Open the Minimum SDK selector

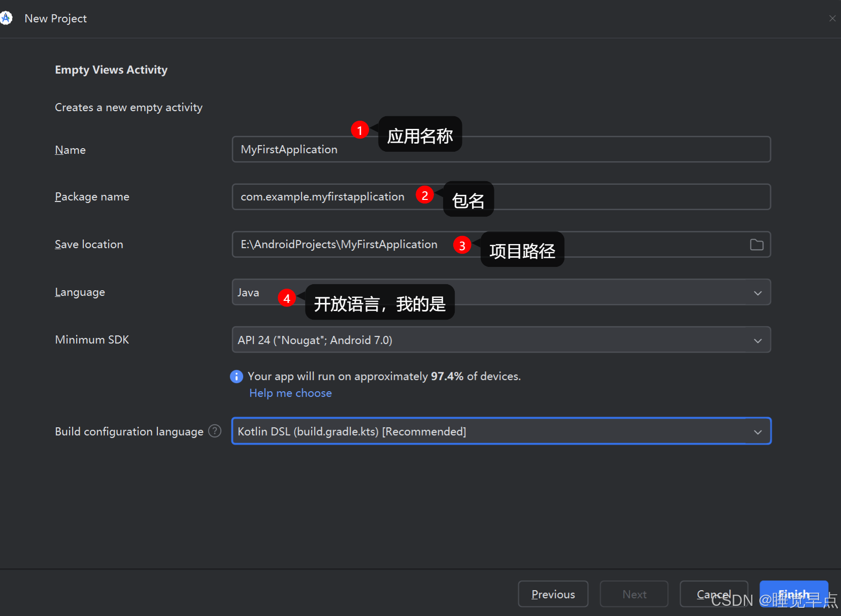457,340
